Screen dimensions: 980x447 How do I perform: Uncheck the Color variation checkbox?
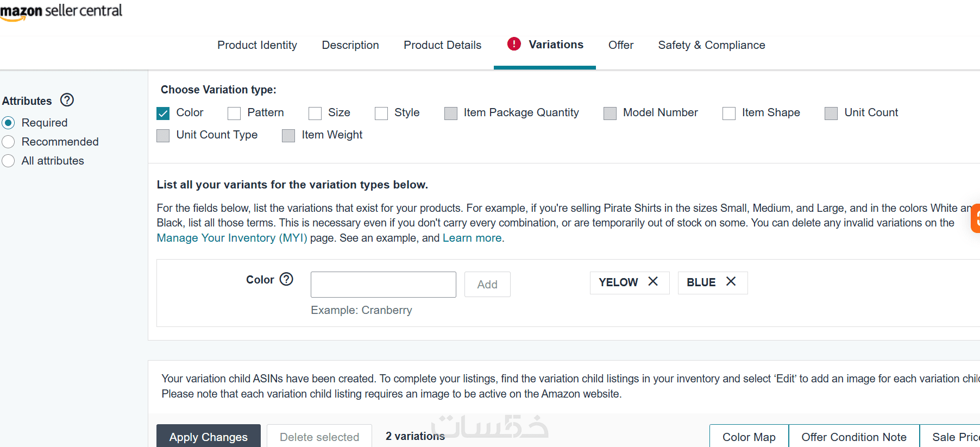[x=163, y=113]
